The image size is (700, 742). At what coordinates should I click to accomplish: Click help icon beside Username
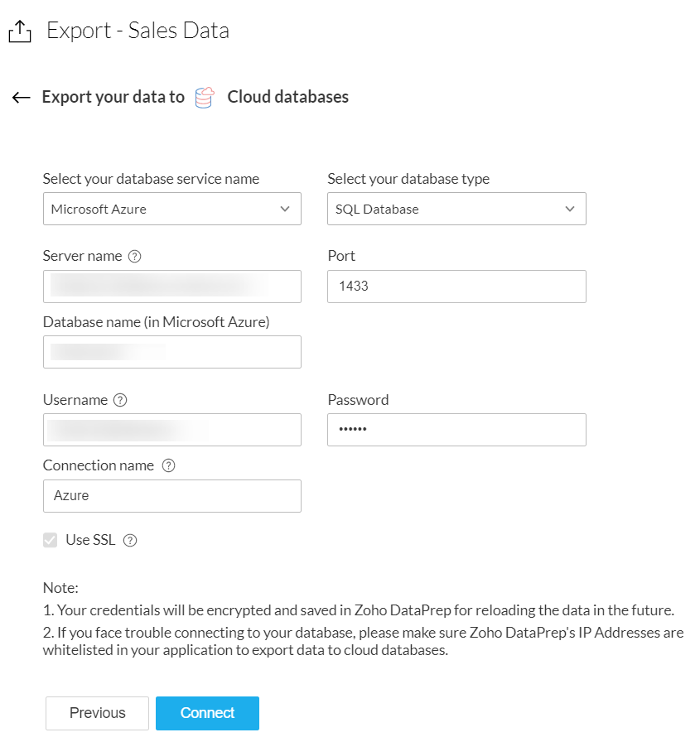pos(120,401)
